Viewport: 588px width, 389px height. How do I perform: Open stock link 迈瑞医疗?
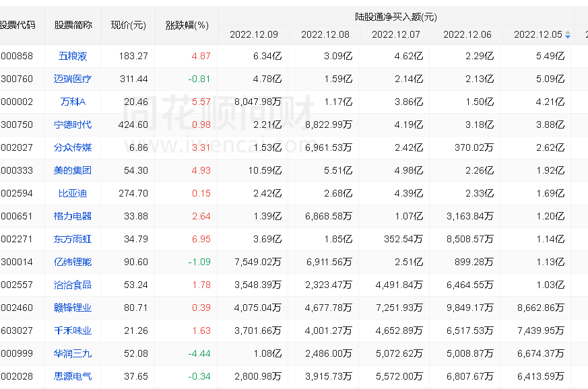[73, 79]
